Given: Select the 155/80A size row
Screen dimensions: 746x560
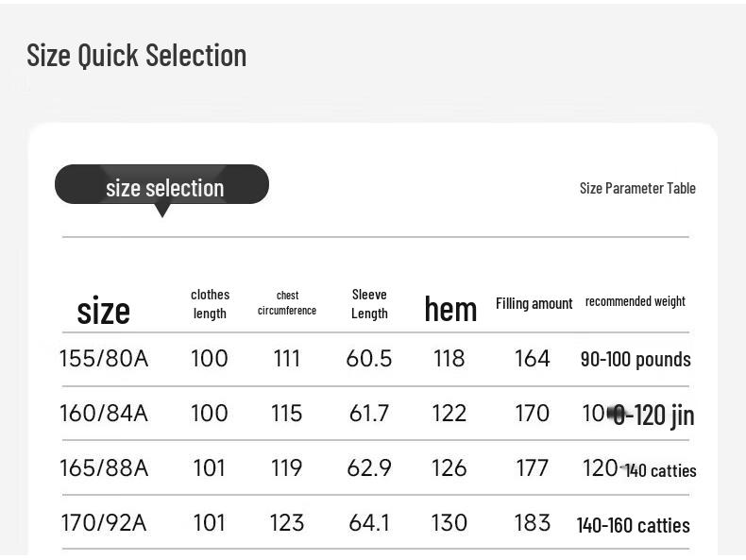Looking at the screenshot, I should (x=104, y=359).
